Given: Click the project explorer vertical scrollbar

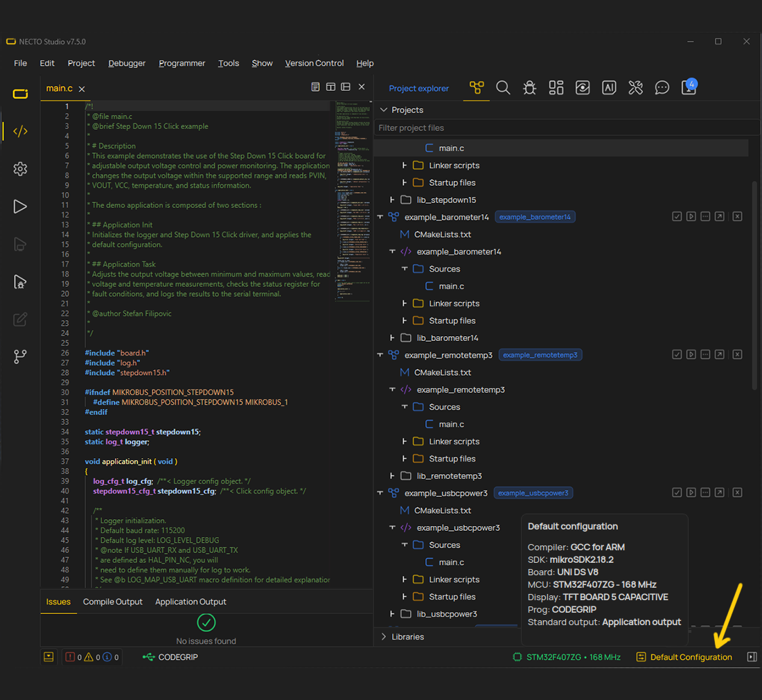Looking at the screenshot, I should pos(754,285).
